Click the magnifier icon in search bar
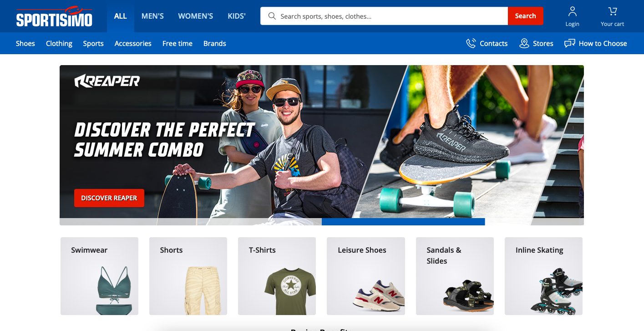The width and height of the screenshot is (644, 331). click(272, 16)
